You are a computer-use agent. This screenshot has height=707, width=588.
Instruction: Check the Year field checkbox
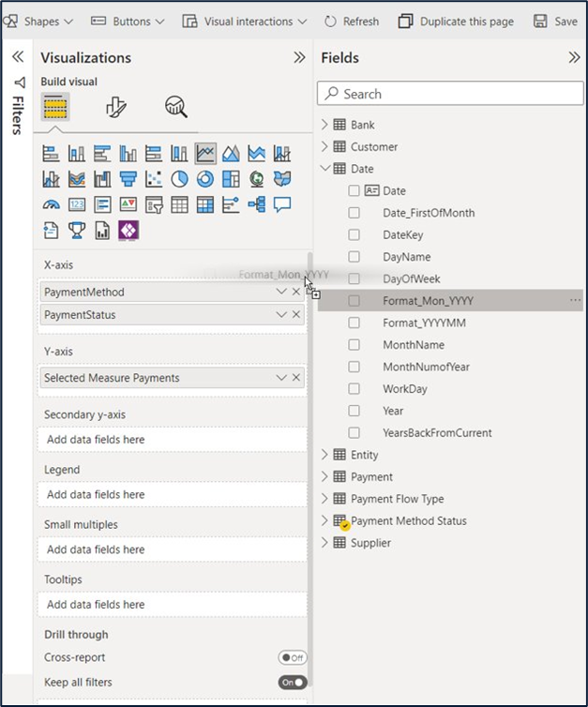354,411
